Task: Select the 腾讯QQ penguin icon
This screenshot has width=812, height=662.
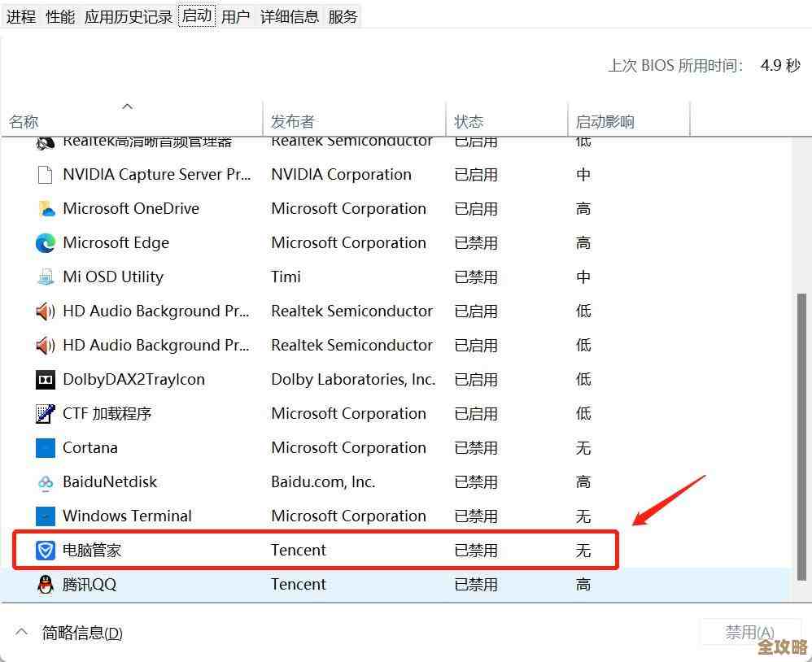Action: [47, 585]
